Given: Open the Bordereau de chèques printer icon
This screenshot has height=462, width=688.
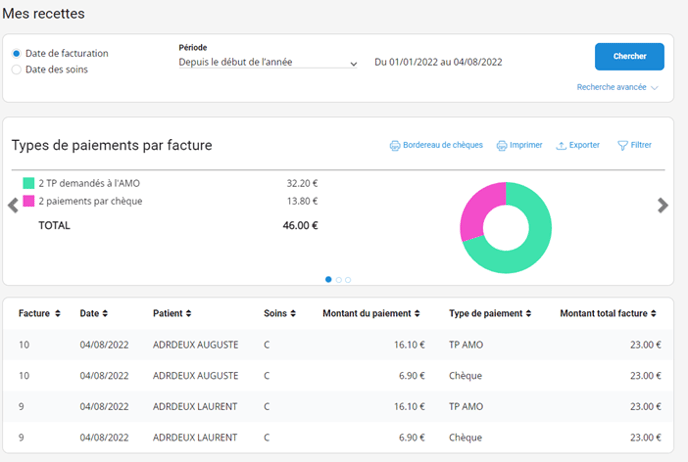Looking at the screenshot, I should (394, 145).
